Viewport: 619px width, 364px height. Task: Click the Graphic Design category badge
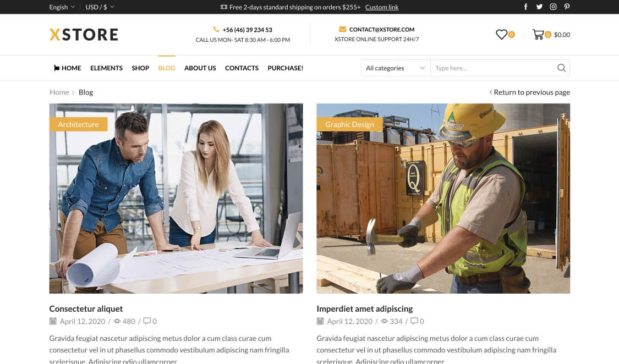(349, 124)
